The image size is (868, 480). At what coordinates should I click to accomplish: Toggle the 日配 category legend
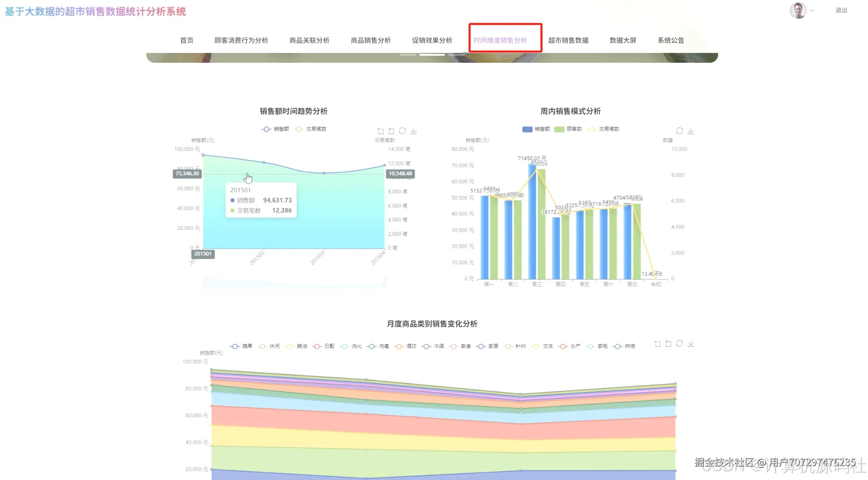pyautogui.click(x=323, y=346)
